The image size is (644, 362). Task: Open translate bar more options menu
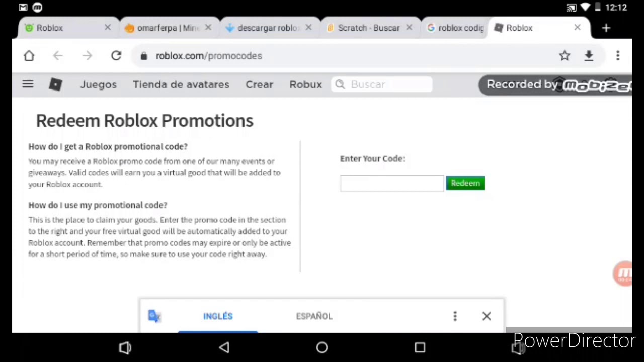point(455,316)
